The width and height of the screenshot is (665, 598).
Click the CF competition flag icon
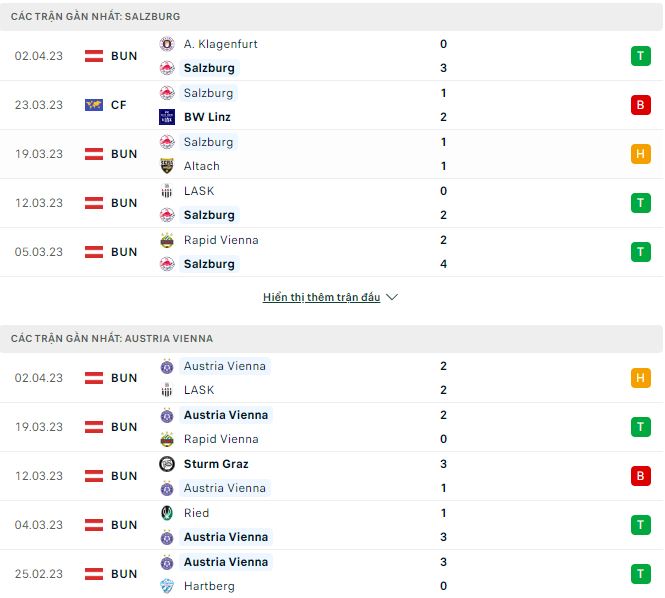point(95,105)
